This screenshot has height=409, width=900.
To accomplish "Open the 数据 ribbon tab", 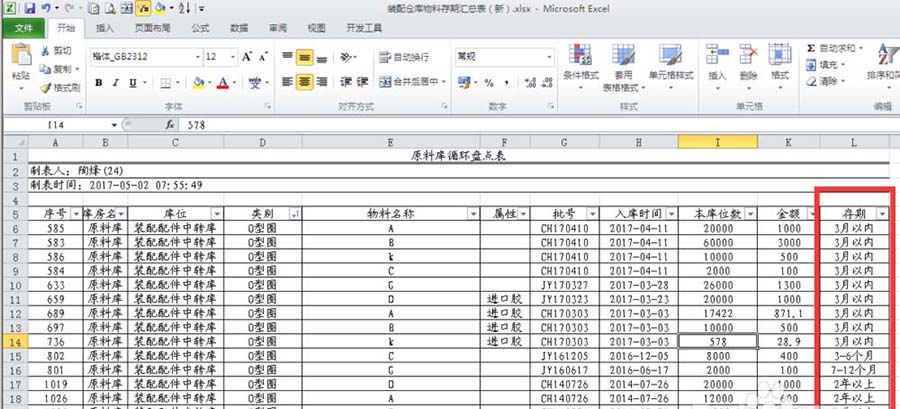I will tap(239, 29).
